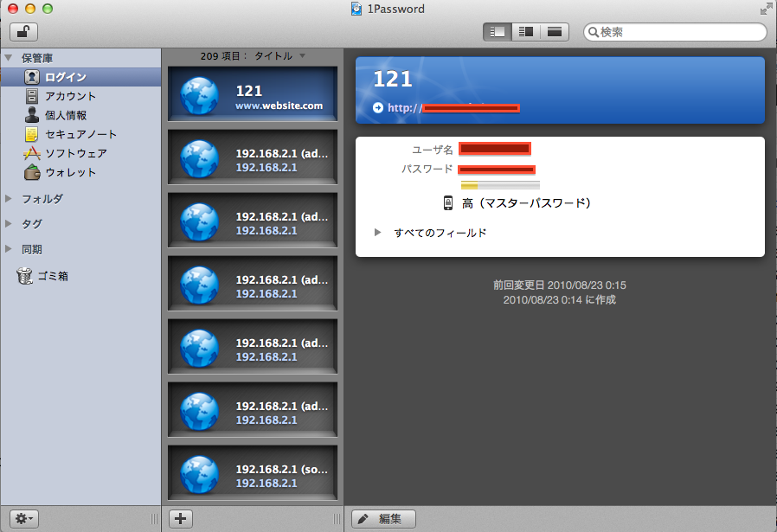The height and width of the screenshot is (532, 777).
Task: Click the 高 (マスターパスワード) security level
Action: [x=526, y=203]
